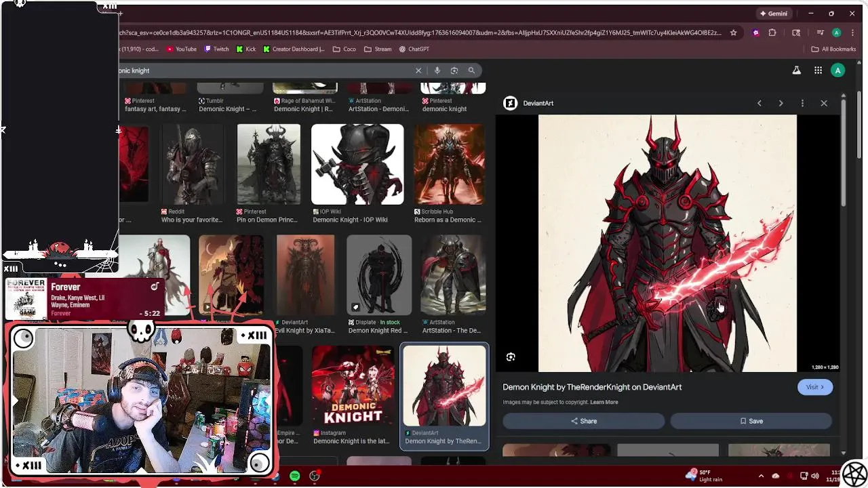Select the Displate 'Demon Knight Red' thumbnail
Viewport: 868px width, 488px height.
(x=379, y=274)
